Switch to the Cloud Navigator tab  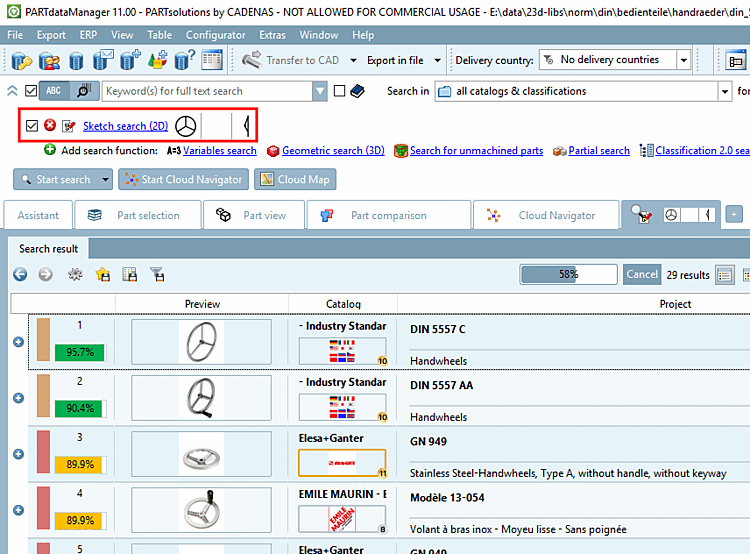(546, 215)
